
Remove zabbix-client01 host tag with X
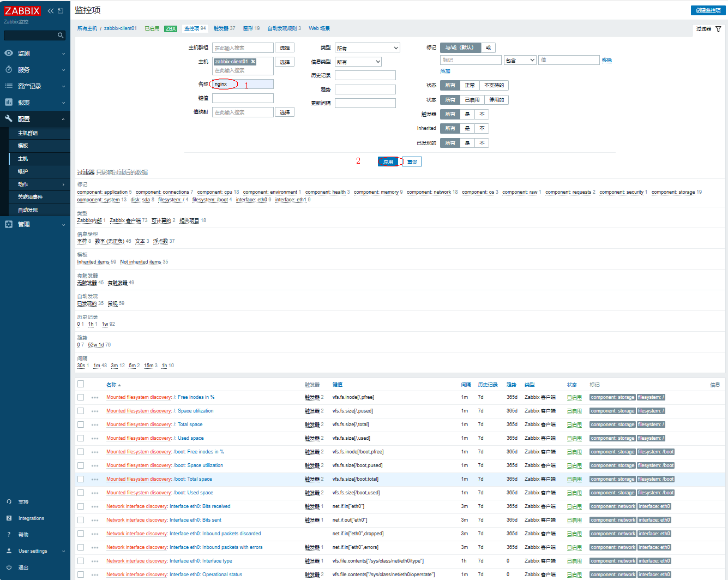pyautogui.click(x=253, y=62)
